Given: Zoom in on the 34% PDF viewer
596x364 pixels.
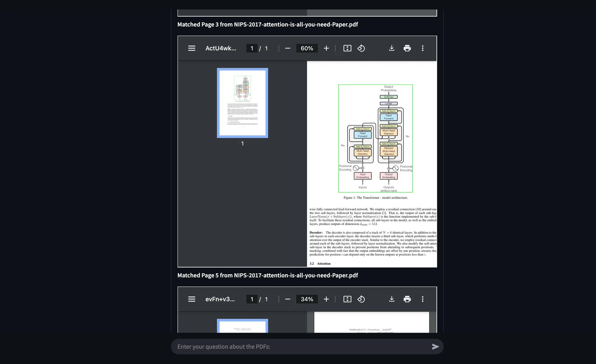Looking at the screenshot, I should (x=326, y=299).
